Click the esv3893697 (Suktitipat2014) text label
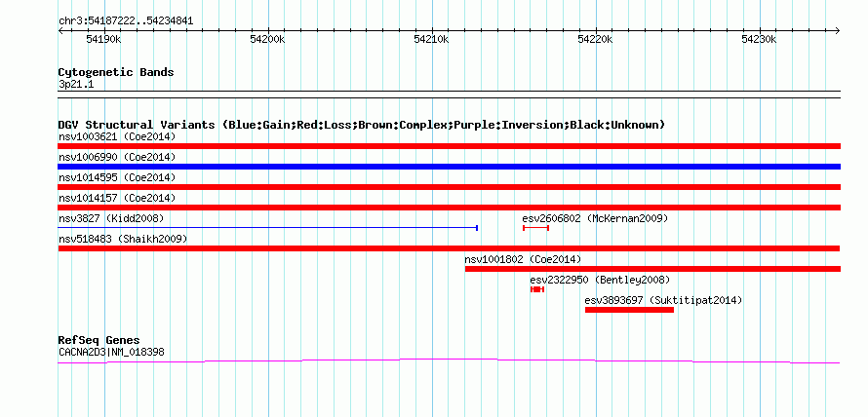The image size is (868, 417). (663, 300)
